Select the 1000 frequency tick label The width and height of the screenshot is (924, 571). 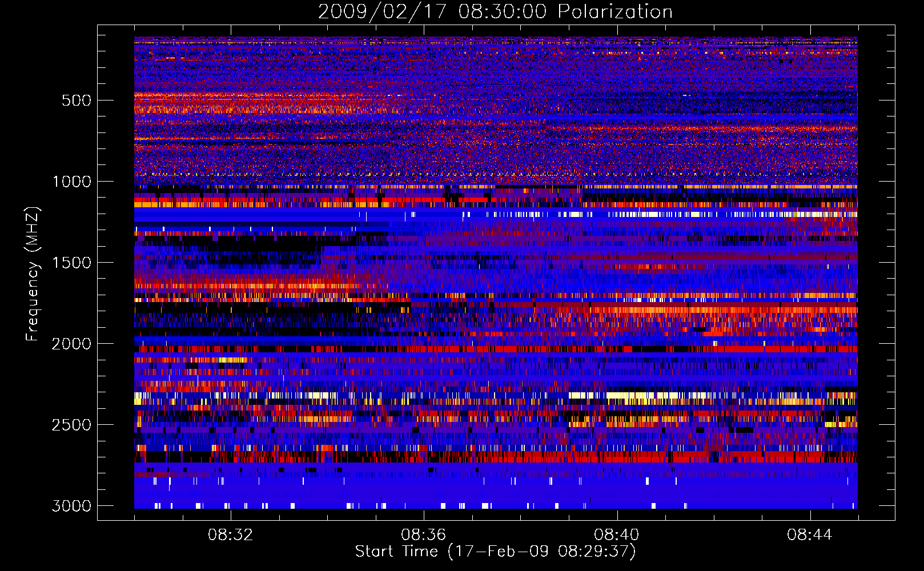coord(72,182)
